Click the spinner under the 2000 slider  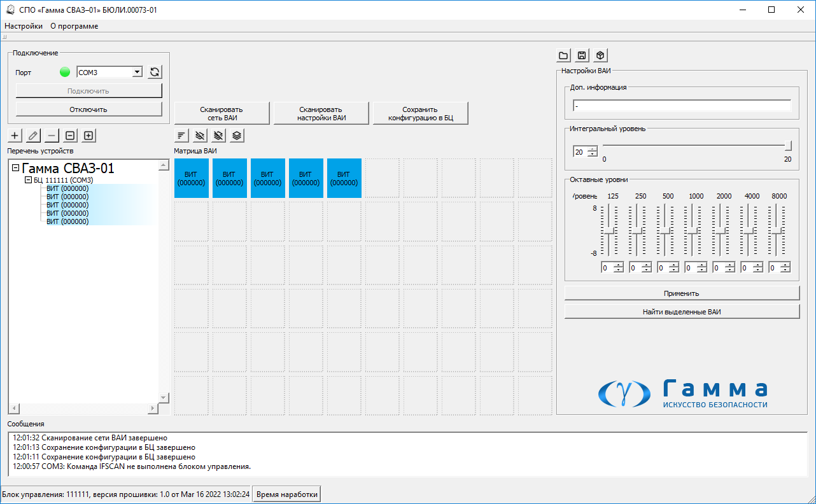pyautogui.click(x=724, y=268)
